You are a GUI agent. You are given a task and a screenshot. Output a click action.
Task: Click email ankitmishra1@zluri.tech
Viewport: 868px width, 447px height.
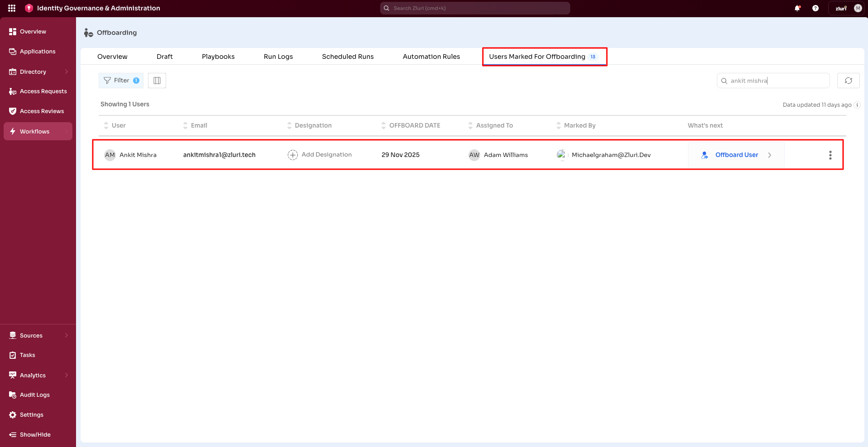coord(219,155)
